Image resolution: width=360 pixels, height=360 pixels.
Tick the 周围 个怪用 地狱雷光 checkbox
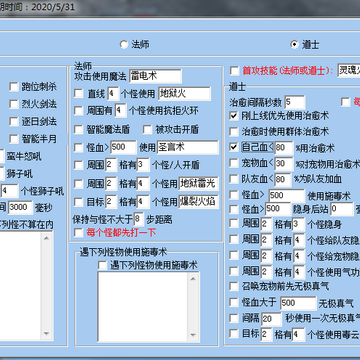pos(78,184)
